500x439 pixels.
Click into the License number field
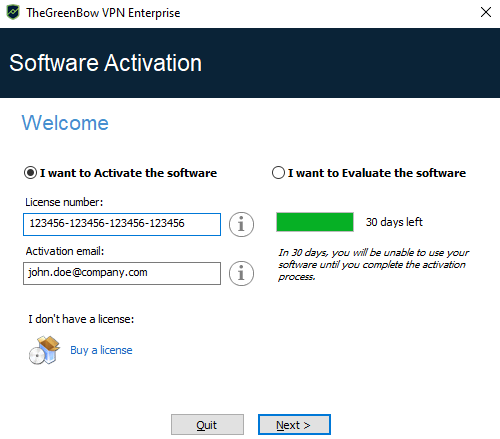[x=122, y=224]
